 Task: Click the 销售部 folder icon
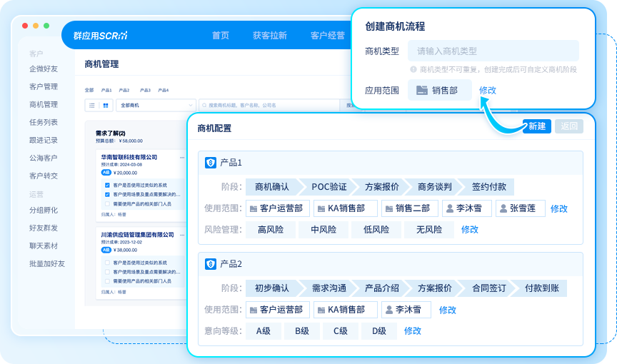[421, 91]
